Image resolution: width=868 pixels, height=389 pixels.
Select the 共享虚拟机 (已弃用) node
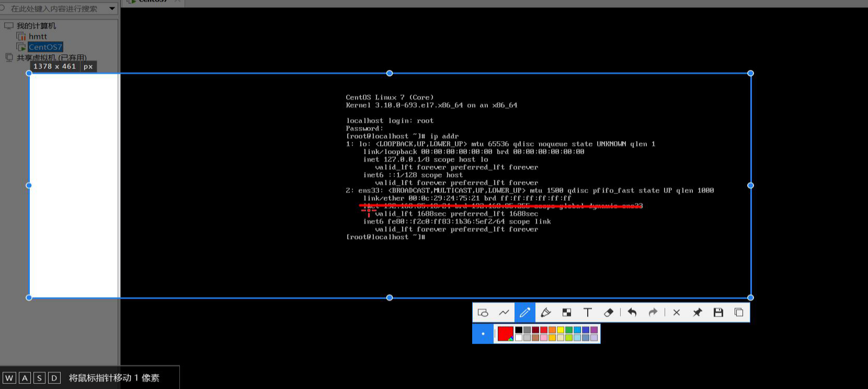click(x=52, y=58)
